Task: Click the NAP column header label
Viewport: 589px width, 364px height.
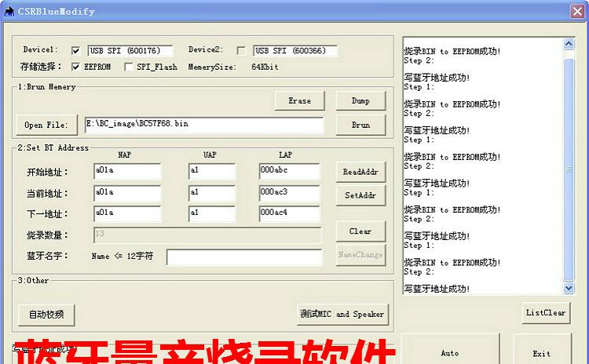Action: coord(124,155)
